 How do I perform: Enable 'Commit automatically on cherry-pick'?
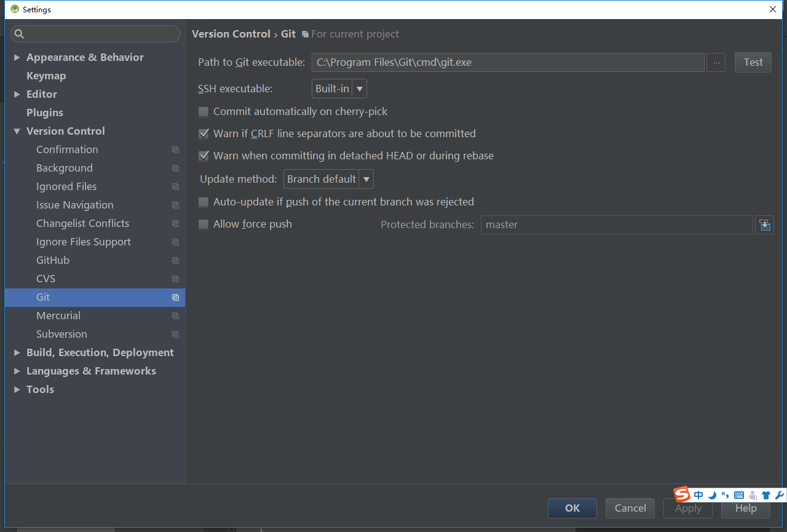point(204,112)
